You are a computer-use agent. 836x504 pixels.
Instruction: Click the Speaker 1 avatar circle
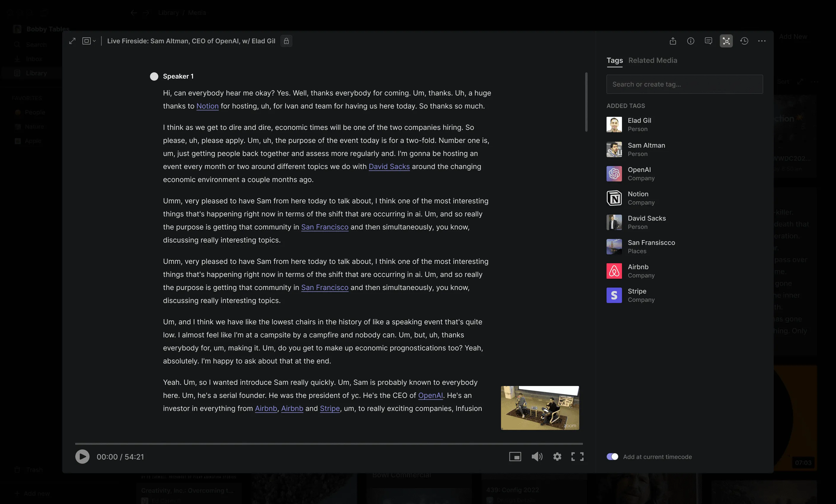(x=154, y=76)
